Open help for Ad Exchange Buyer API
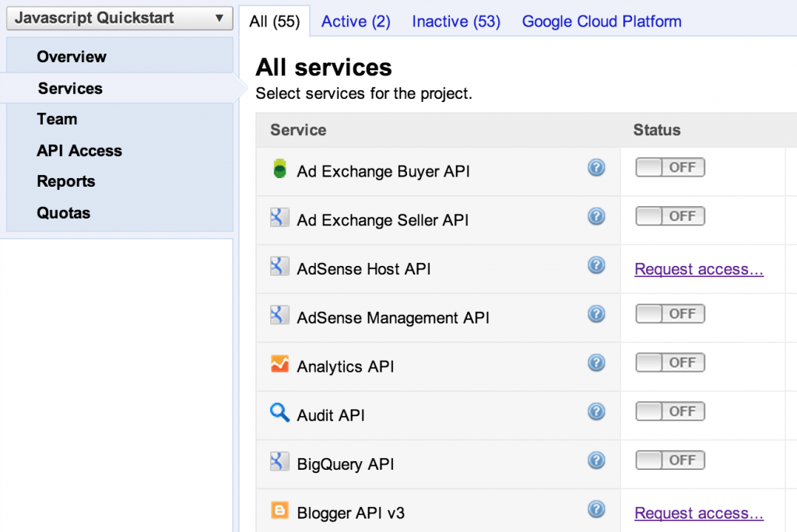The image size is (797, 532). point(596,168)
